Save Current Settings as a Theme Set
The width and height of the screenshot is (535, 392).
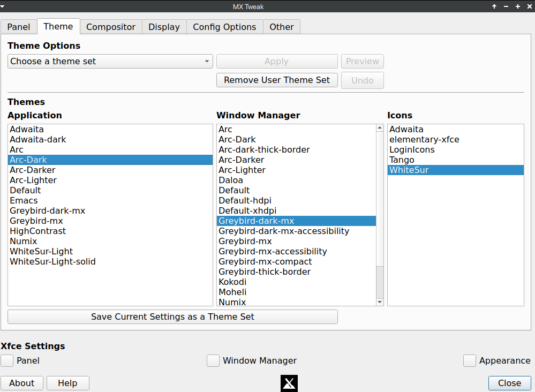point(172,316)
